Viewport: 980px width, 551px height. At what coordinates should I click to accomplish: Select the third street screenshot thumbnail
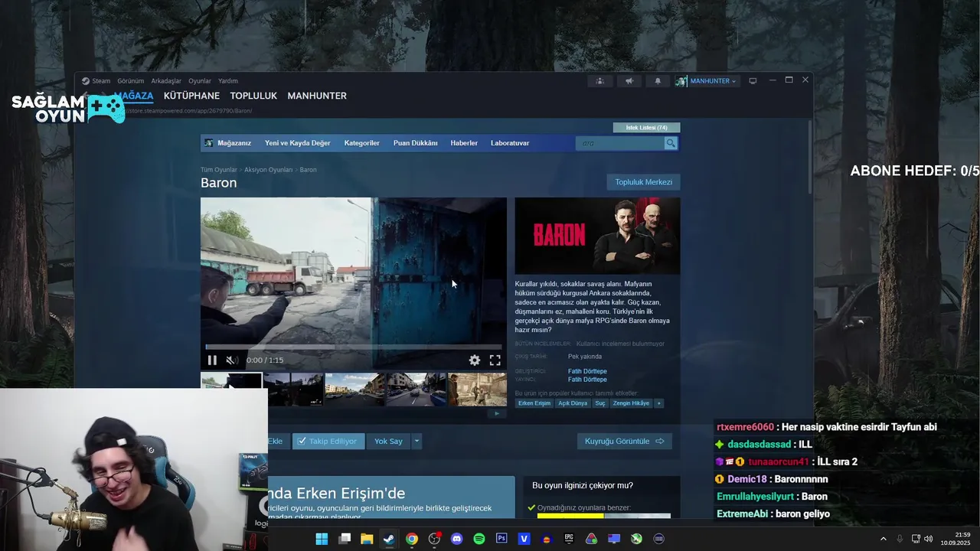354,390
